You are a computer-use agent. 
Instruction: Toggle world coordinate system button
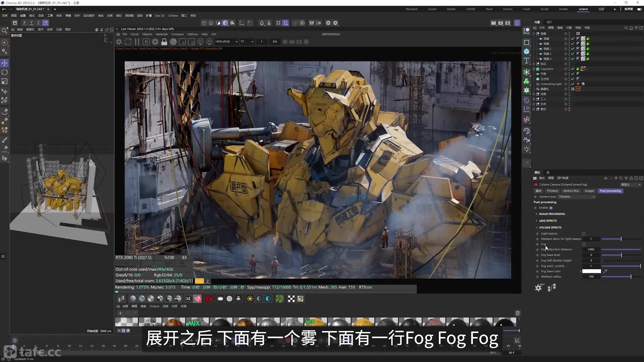click(x=46, y=23)
